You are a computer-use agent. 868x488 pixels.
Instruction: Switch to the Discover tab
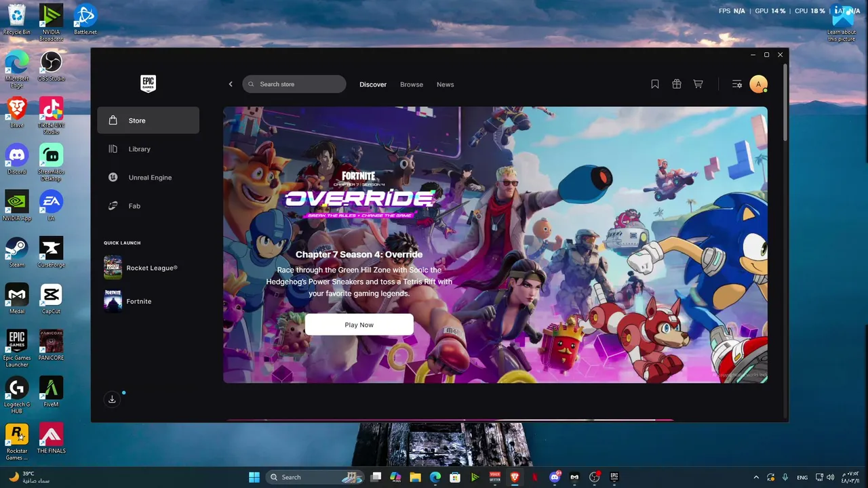(x=373, y=85)
